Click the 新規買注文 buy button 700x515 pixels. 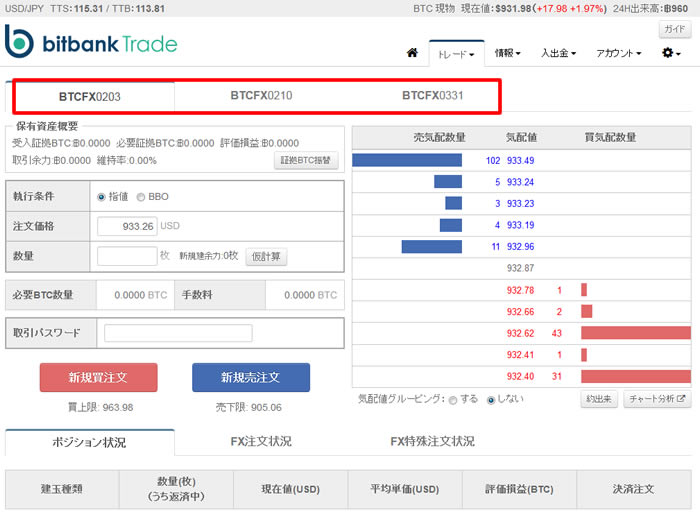click(99, 378)
